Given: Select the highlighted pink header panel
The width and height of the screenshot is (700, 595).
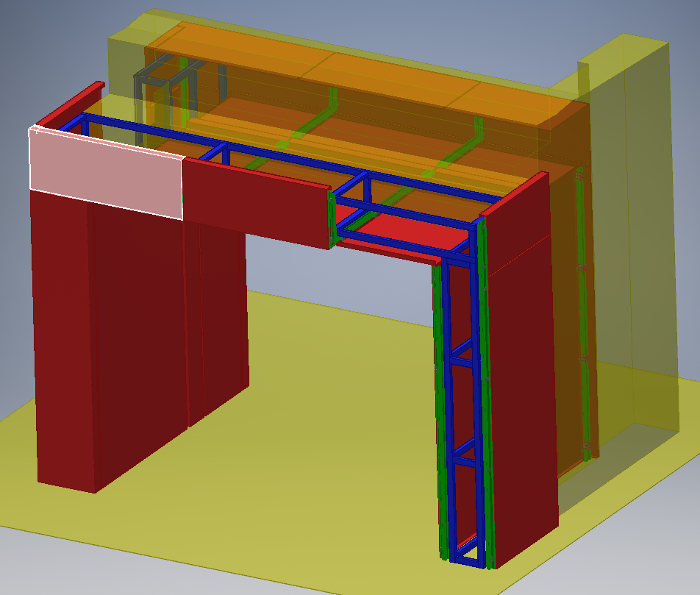Looking at the screenshot, I should click(105, 171).
